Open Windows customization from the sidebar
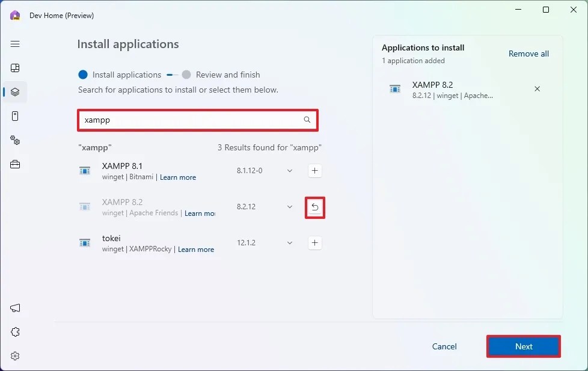This screenshot has height=371, width=588. pos(15,140)
